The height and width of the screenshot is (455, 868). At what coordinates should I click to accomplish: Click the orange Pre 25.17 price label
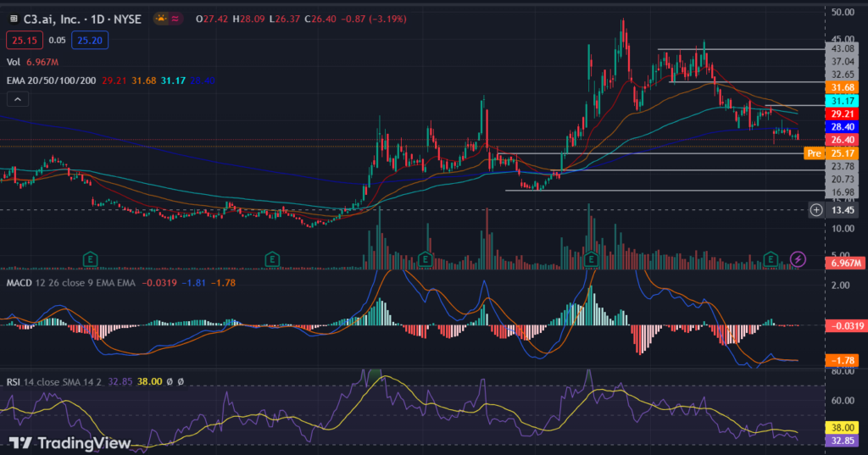pos(831,153)
